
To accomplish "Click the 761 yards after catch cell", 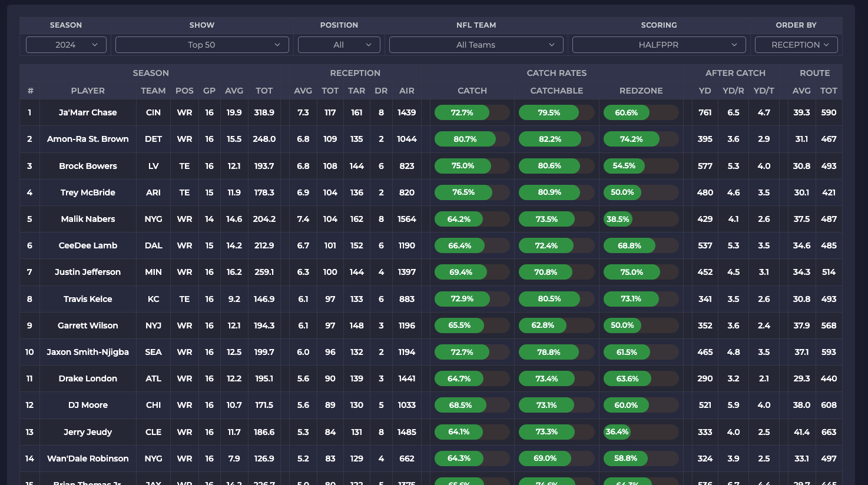I will pyautogui.click(x=705, y=112).
